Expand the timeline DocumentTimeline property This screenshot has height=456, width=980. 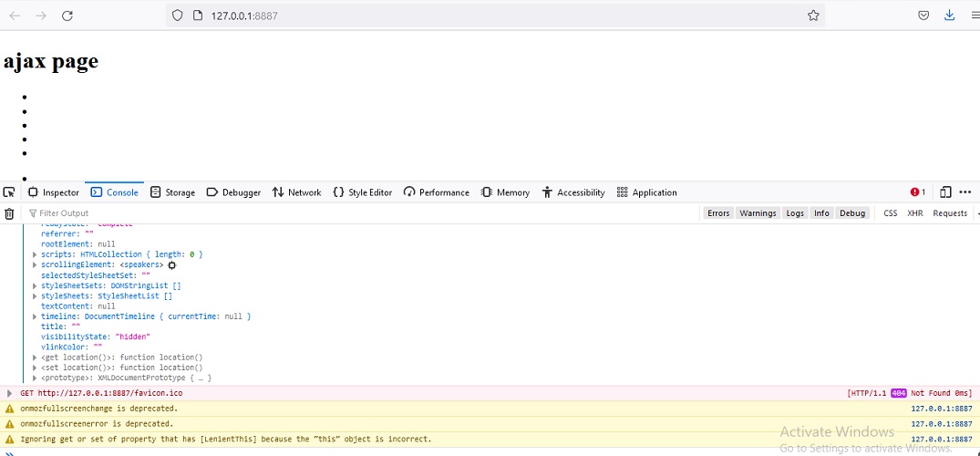[35, 316]
